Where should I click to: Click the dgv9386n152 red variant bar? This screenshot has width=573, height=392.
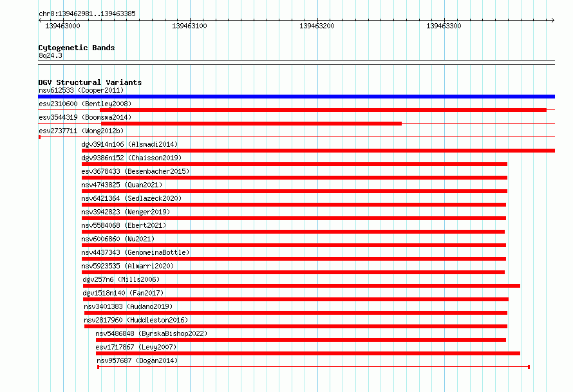pyautogui.click(x=294, y=164)
